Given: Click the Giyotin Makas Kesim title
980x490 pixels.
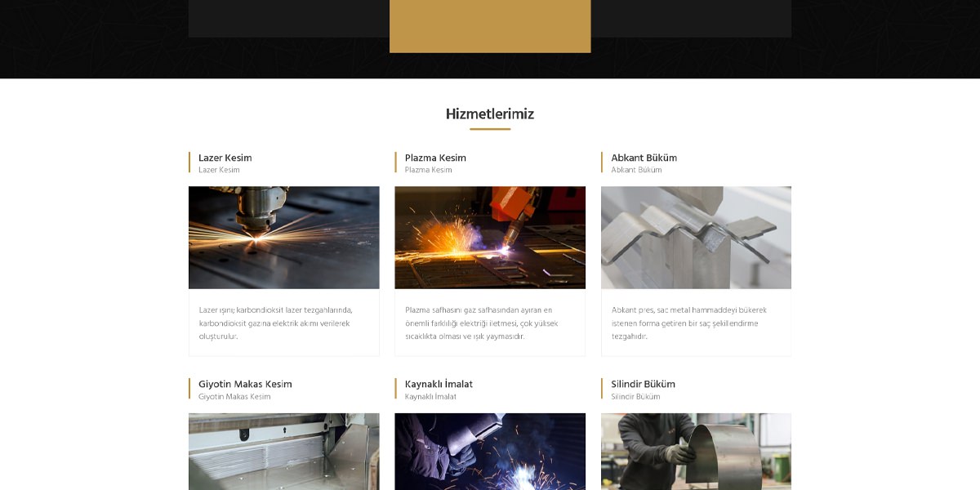Looking at the screenshot, I should (245, 384).
